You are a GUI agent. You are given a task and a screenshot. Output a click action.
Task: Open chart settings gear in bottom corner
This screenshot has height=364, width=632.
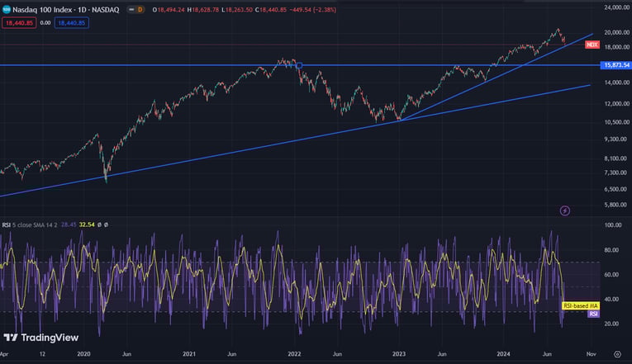pos(617,354)
